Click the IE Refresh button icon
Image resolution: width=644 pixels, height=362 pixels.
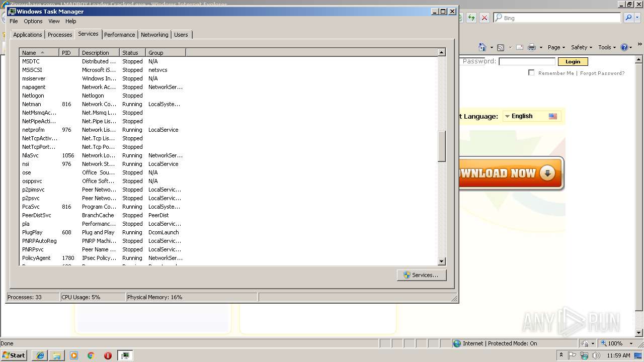tap(471, 18)
